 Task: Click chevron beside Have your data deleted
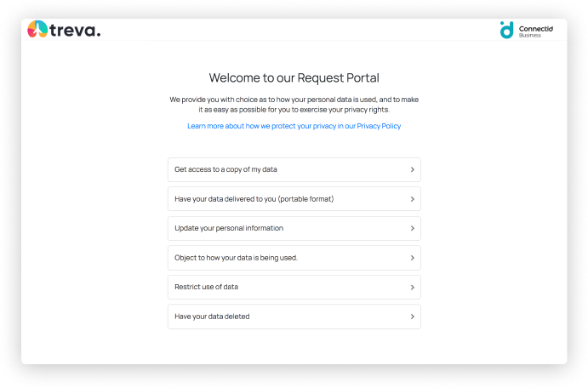412,317
